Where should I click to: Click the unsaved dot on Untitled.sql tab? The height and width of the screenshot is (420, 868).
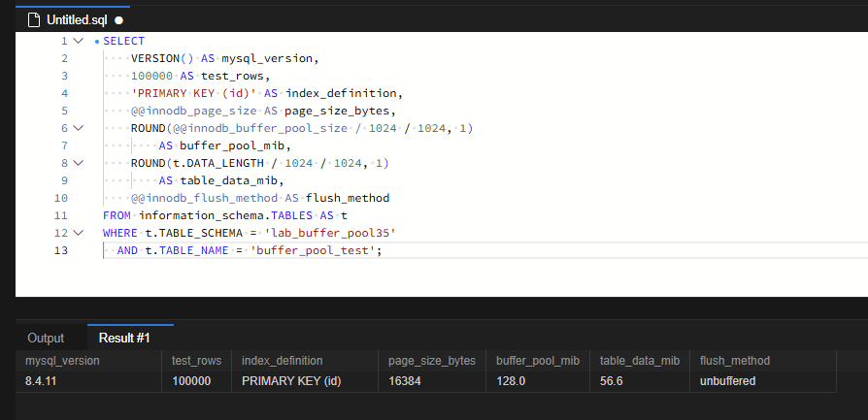(x=118, y=20)
